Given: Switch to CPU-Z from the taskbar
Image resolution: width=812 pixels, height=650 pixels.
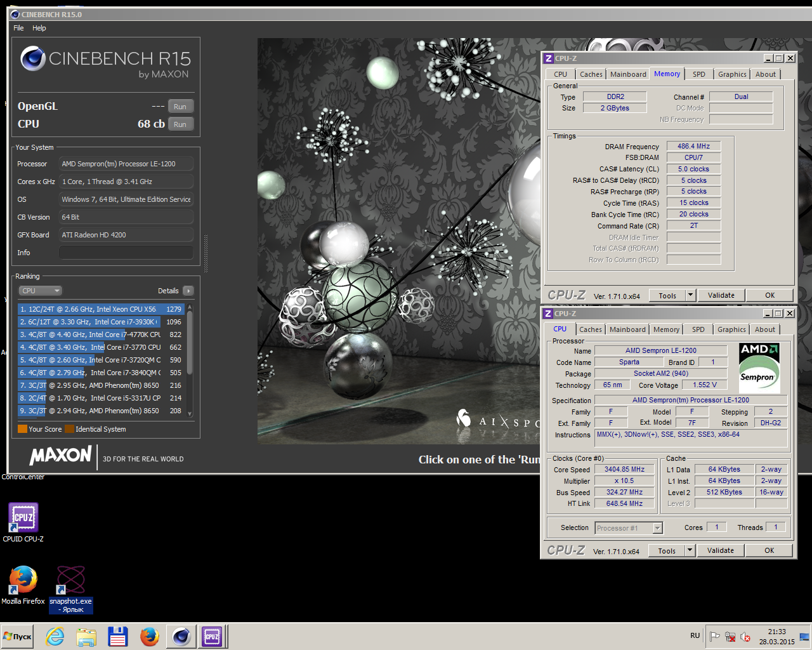Looking at the screenshot, I should (x=212, y=636).
